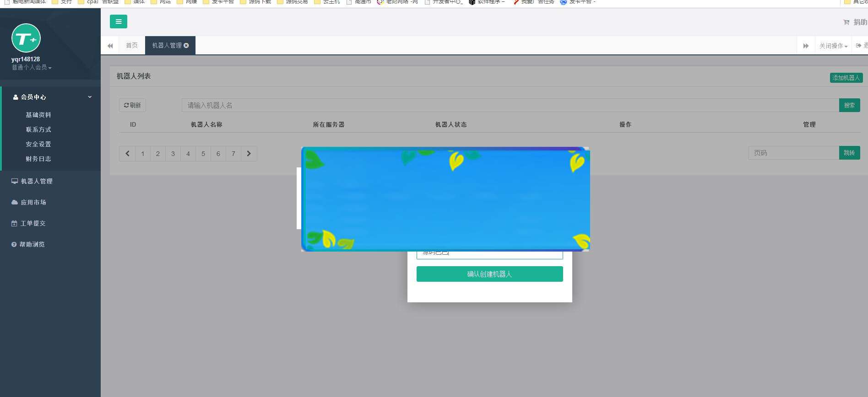This screenshot has height=397, width=868.
Task: Click the 刷新 refresh button
Action: coord(132,105)
